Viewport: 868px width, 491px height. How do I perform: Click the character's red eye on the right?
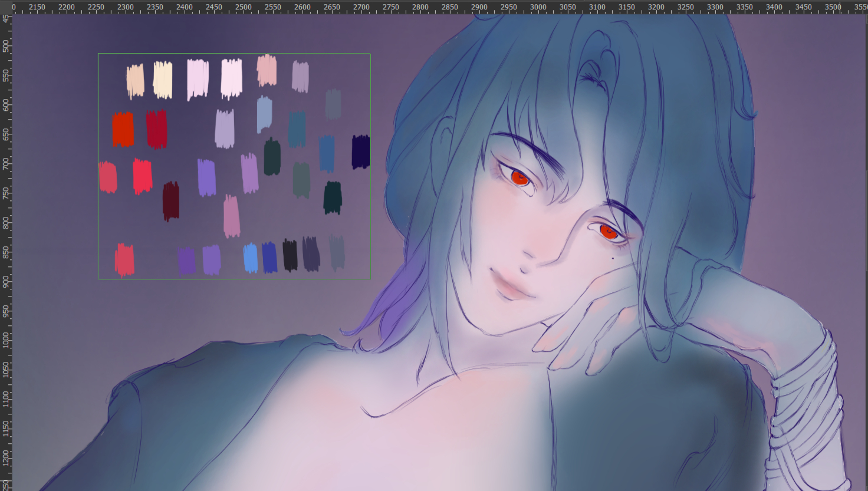(x=608, y=232)
